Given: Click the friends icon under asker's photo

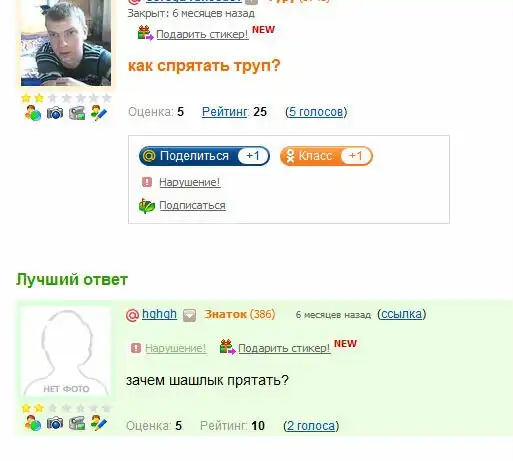Looking at the screenshot, I should [33, 113].
